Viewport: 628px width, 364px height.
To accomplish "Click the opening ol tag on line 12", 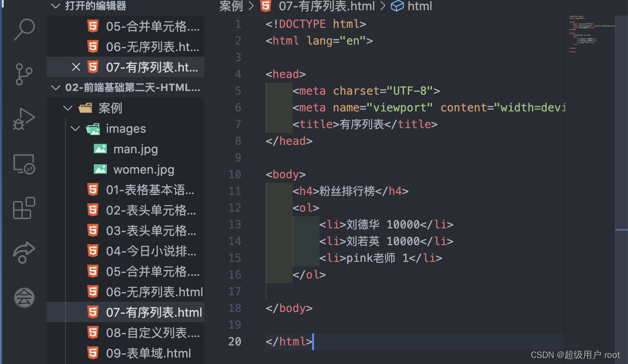I will [x=306, y=208].
